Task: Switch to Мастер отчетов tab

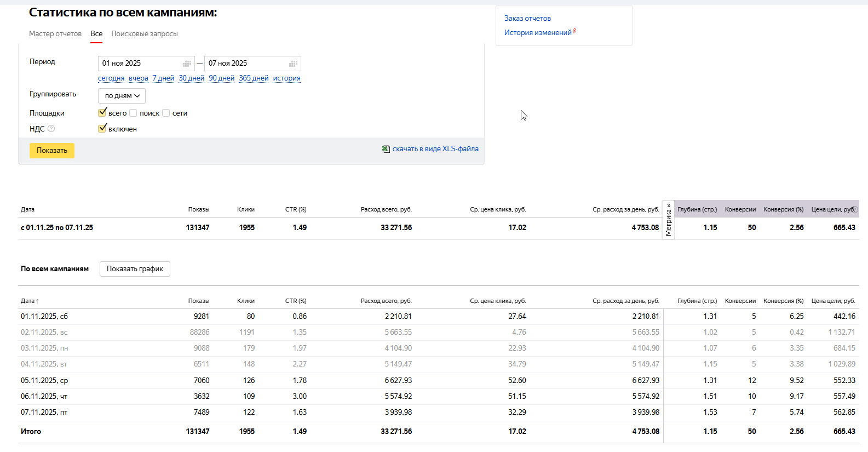Action: [x=55, y=34]
